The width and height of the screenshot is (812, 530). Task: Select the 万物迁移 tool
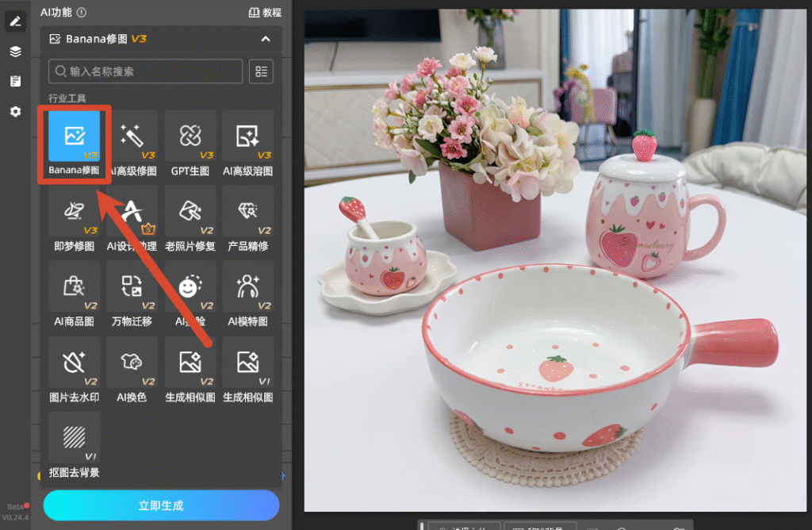tap(132, 294)
